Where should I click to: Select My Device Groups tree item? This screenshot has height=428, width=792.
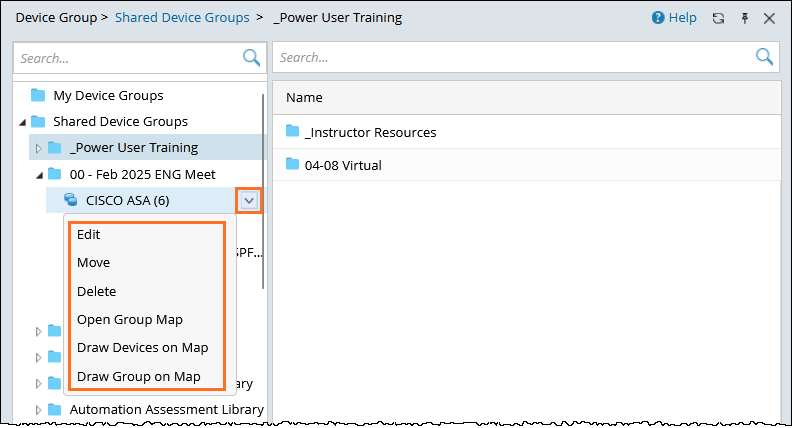point(108,96)
